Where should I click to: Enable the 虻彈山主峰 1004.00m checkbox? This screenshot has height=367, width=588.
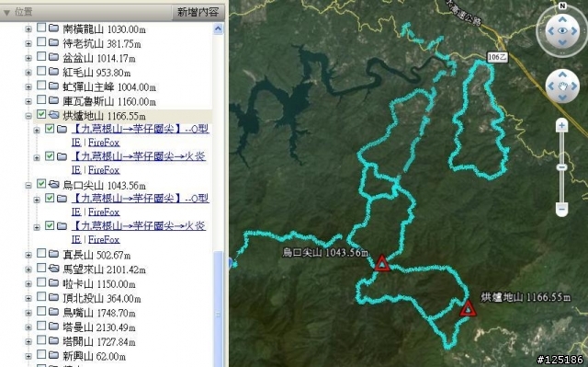pos(41,86)
